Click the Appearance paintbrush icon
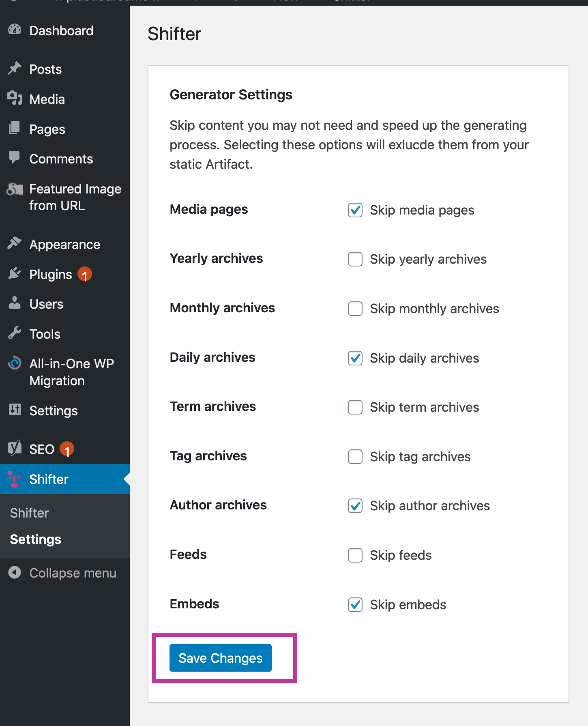The image size is (588, 726). (15, 244)
